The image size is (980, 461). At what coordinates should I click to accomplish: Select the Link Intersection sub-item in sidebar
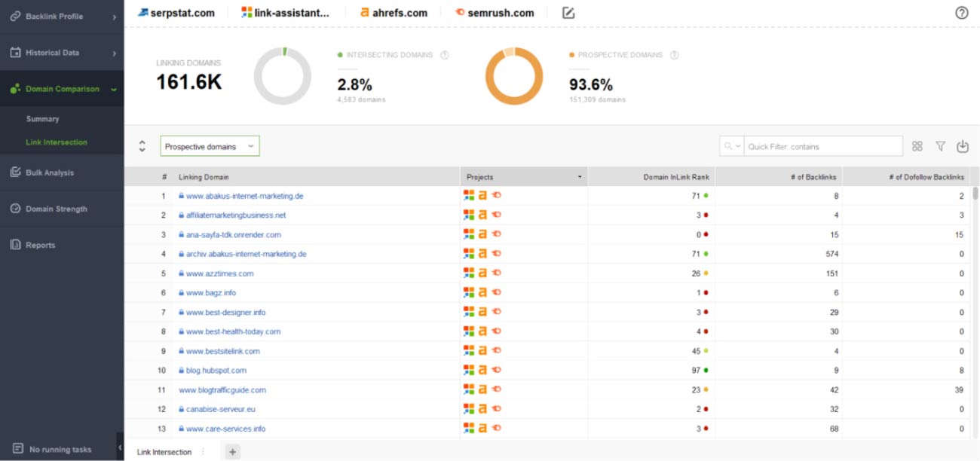[57, 142]
